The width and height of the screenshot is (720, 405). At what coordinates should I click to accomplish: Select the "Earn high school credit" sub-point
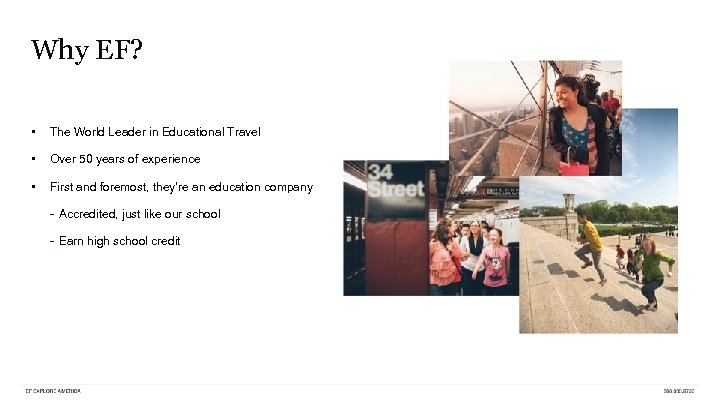point(119,241)
